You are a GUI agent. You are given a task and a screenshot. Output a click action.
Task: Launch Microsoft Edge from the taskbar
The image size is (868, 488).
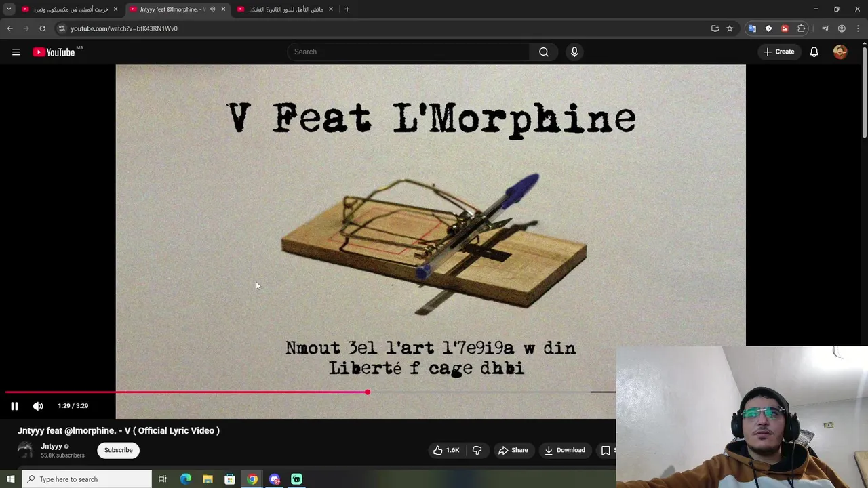[x=185, y=479]
